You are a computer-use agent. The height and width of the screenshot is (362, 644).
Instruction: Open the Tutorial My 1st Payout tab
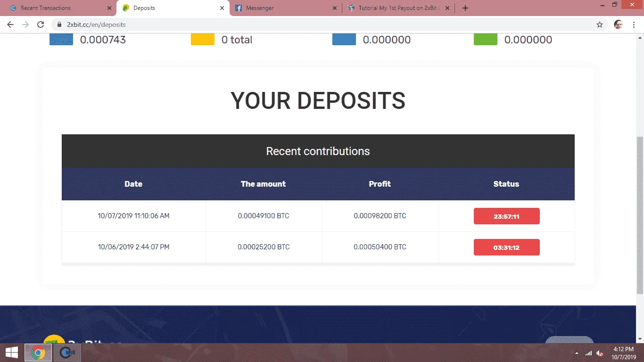coord(398,8)
